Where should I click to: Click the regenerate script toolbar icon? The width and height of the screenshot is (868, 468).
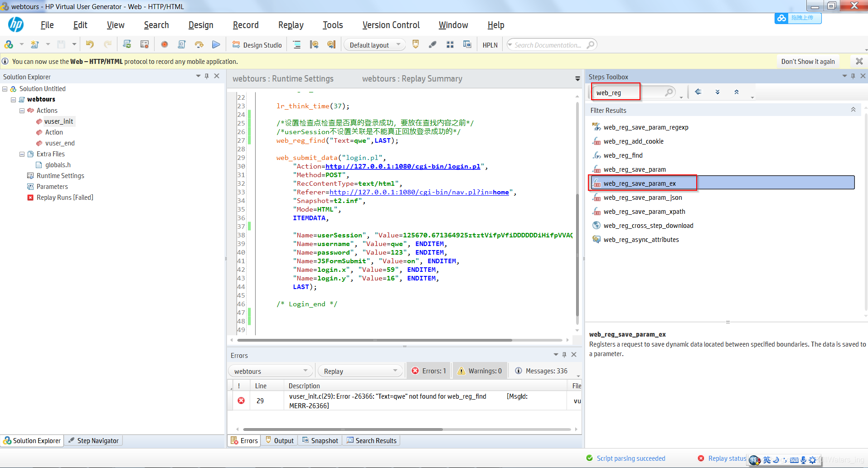[x=127, y=44]
